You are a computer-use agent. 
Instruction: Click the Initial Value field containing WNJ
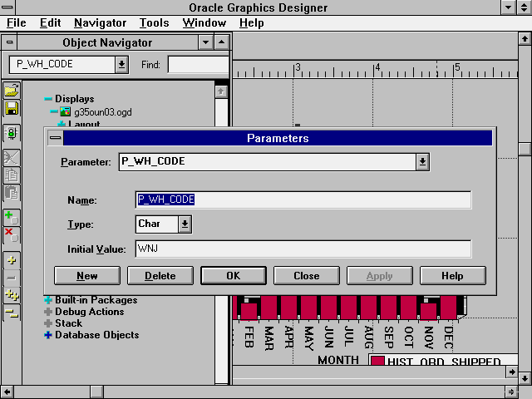303,249
